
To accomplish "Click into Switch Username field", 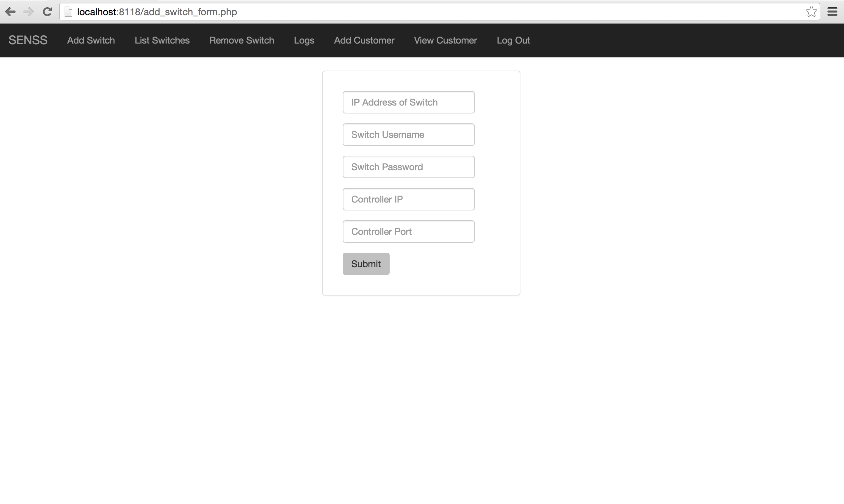I will pyautogui.click(x=408, y=135).
